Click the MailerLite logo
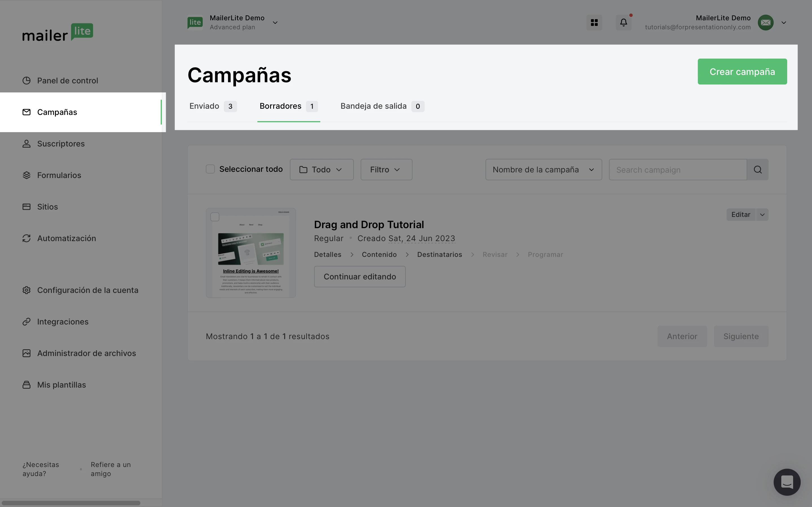The height and width of the screenshot is (507, 812). pos(58,32)
